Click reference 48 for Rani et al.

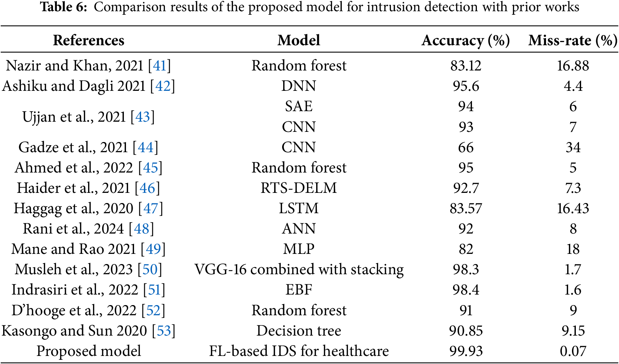pos(141,229)
